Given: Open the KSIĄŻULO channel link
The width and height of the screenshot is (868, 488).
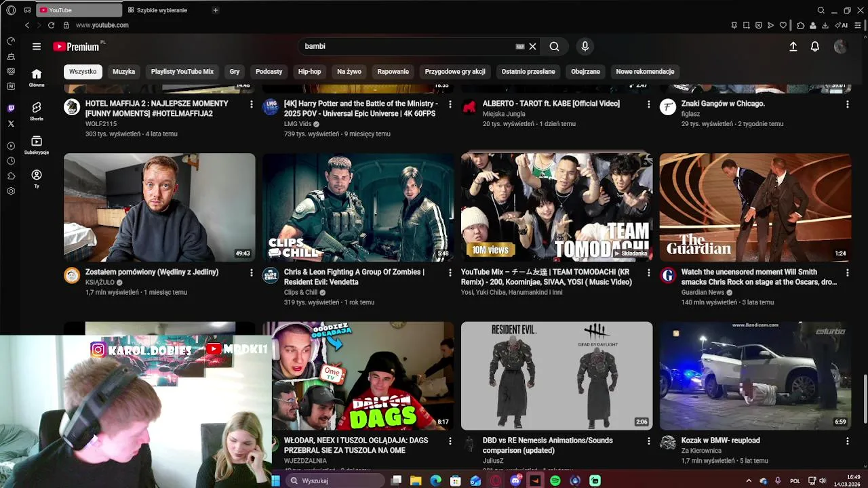Looking at the screenshot, I should point(100,283).
